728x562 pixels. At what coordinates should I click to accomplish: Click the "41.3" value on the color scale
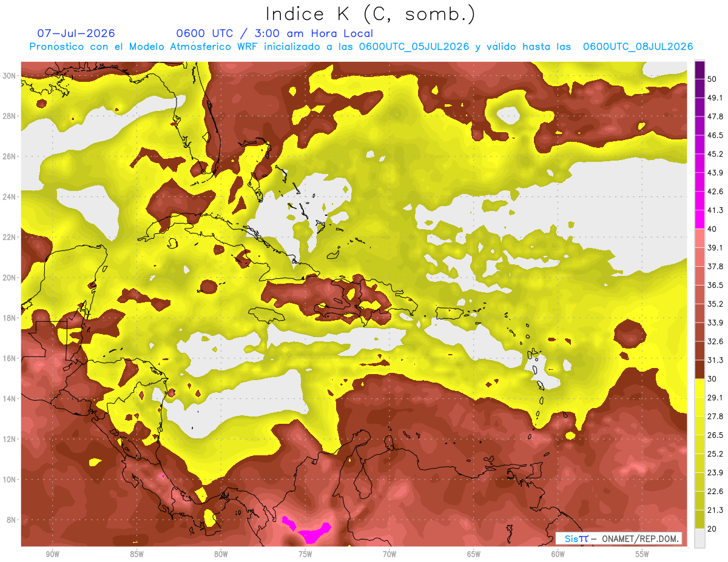click(x=715, y=210)
